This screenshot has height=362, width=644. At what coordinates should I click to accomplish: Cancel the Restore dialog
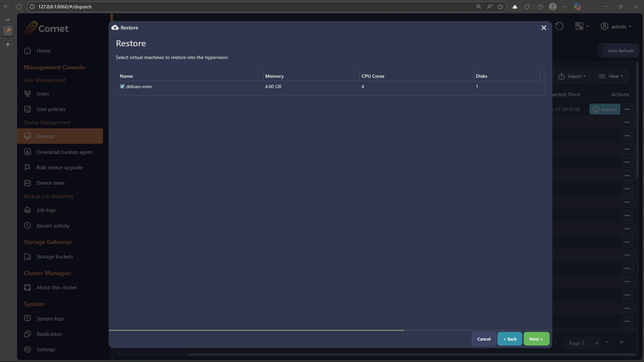(484, 339)
